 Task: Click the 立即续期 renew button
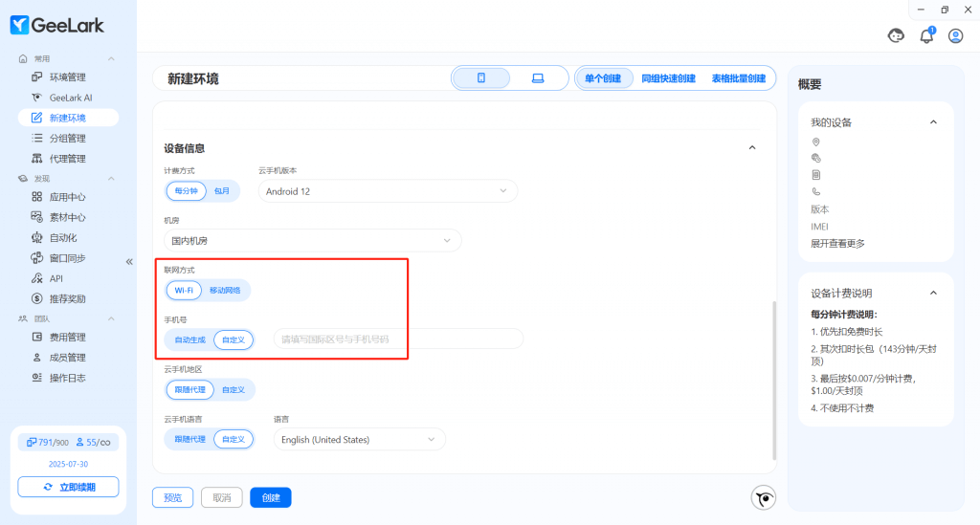pyautogui.click(x=68, y=487)
